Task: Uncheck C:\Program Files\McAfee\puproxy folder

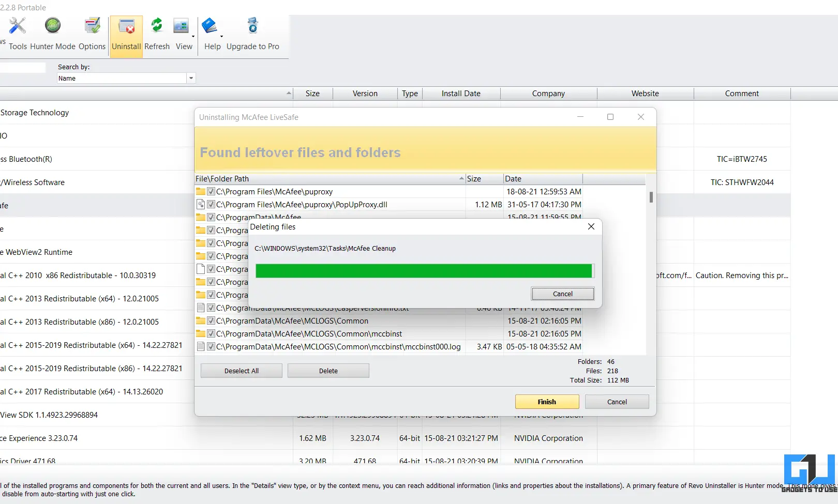Action: (x=211, y=192)
